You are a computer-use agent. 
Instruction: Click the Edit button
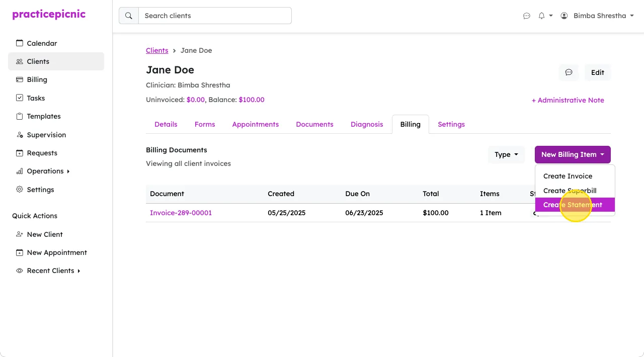[x=598, y=72]
